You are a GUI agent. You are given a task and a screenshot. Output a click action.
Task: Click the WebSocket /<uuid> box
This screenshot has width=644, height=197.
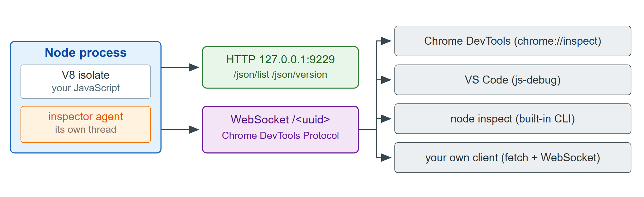pos(280,130)
